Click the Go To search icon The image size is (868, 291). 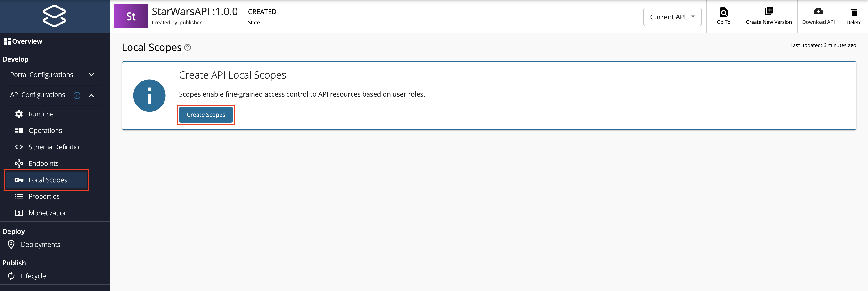(723, 12)
